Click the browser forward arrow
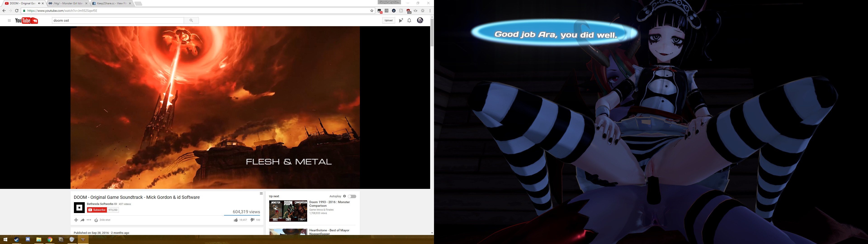 10,11
